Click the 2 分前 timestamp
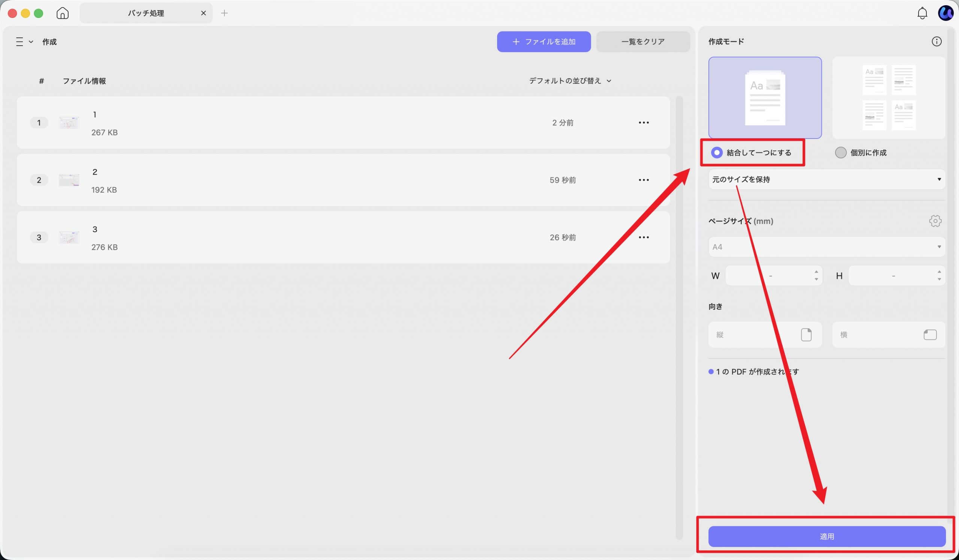Image resolution: width=959 pixels, height=560 pixels. coord(562,122)
